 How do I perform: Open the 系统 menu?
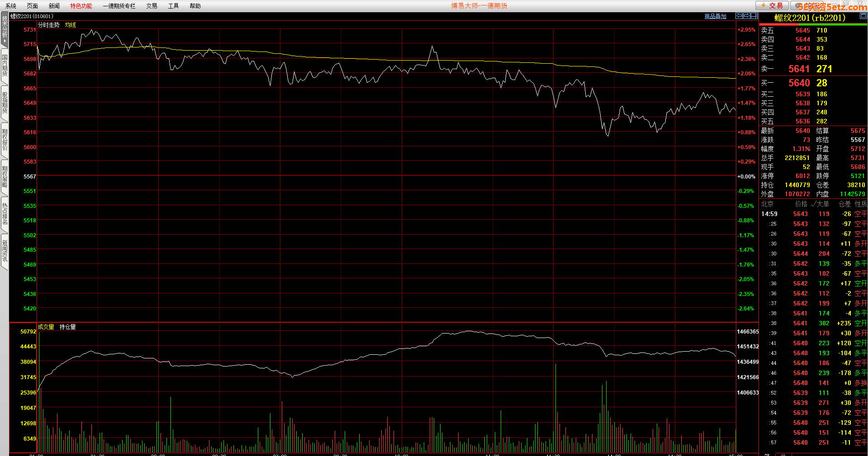pos(11,6)
